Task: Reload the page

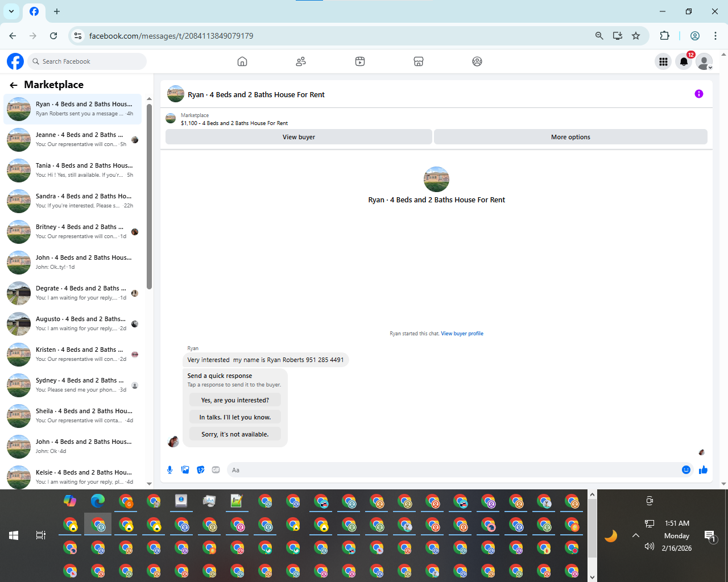Action: 53,36
